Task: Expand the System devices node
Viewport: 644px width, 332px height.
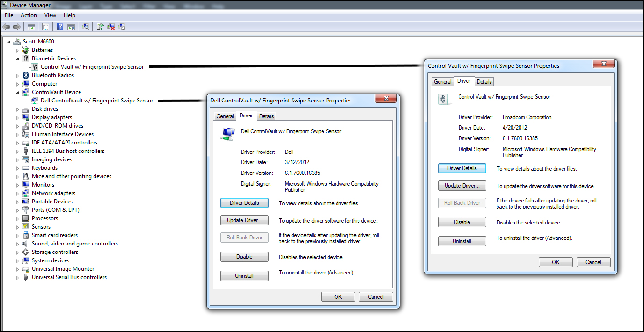Action: 18,260
